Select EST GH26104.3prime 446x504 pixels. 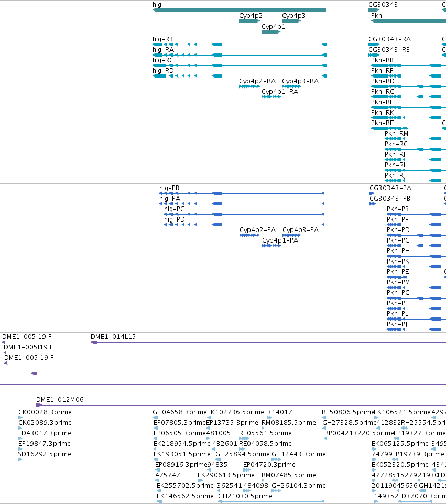(299, 485)
